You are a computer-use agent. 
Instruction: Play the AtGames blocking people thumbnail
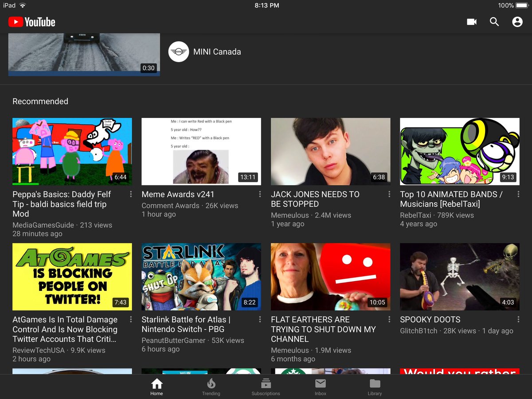point(72,277)
